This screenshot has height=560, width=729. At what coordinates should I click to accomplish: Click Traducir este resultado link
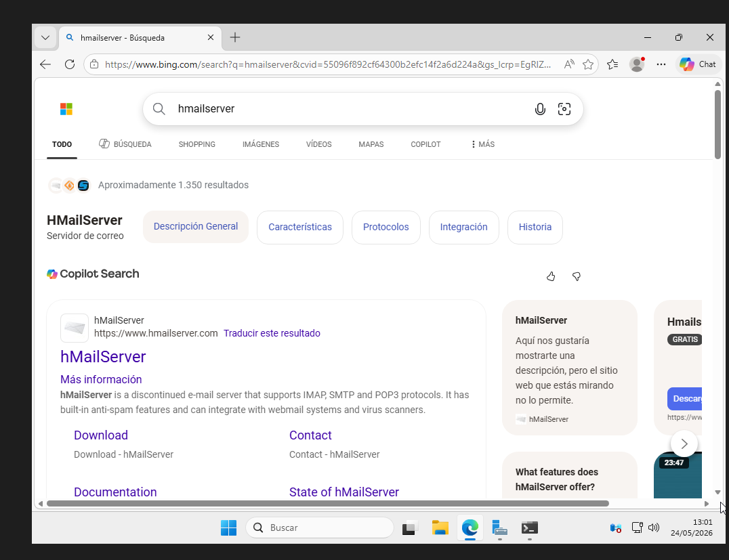272,333
